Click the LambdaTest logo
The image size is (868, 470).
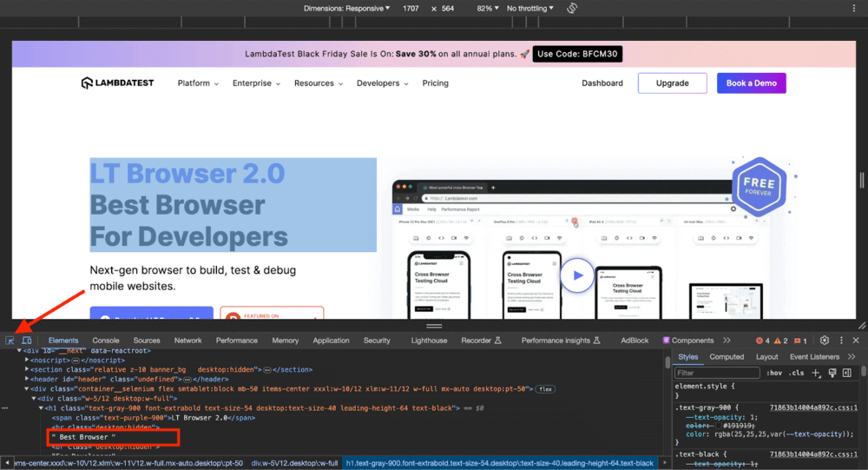(x=117, y=83)
